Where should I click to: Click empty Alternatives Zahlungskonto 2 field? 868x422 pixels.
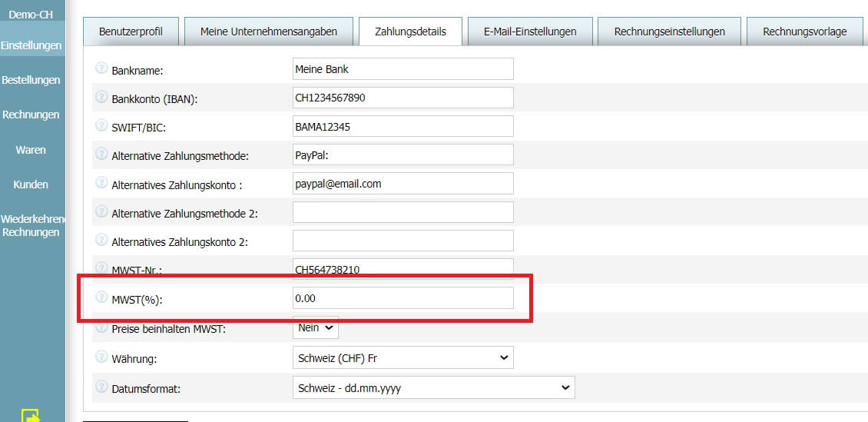click(x=403, y=241)
